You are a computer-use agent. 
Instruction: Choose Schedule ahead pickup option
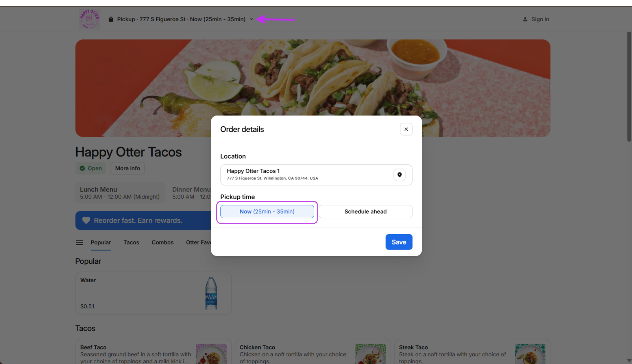coord(365,212)
